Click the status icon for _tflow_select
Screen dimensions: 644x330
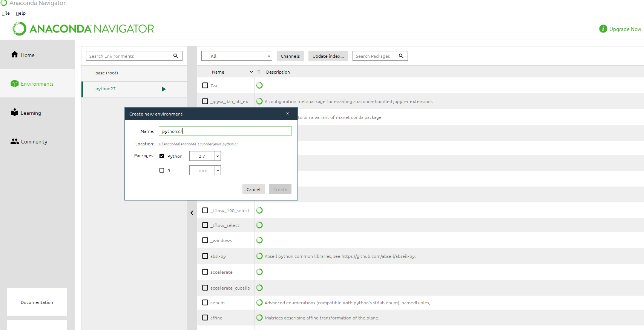click(x=259, y=225)
